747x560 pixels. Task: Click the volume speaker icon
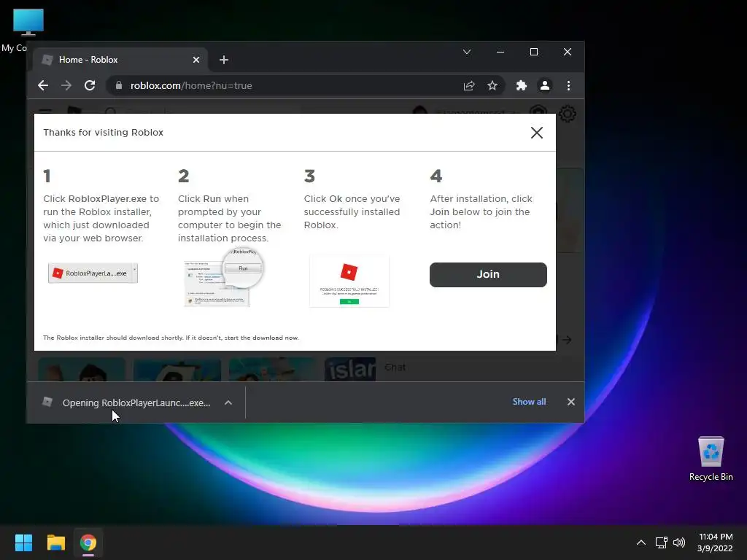pyautogui.click(x=679, y=542)
